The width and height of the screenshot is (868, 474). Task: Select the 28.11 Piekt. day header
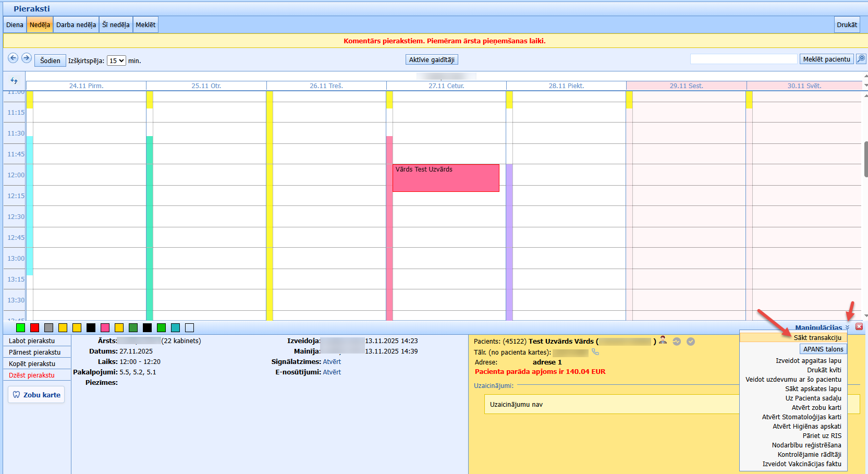pos(566,86)
